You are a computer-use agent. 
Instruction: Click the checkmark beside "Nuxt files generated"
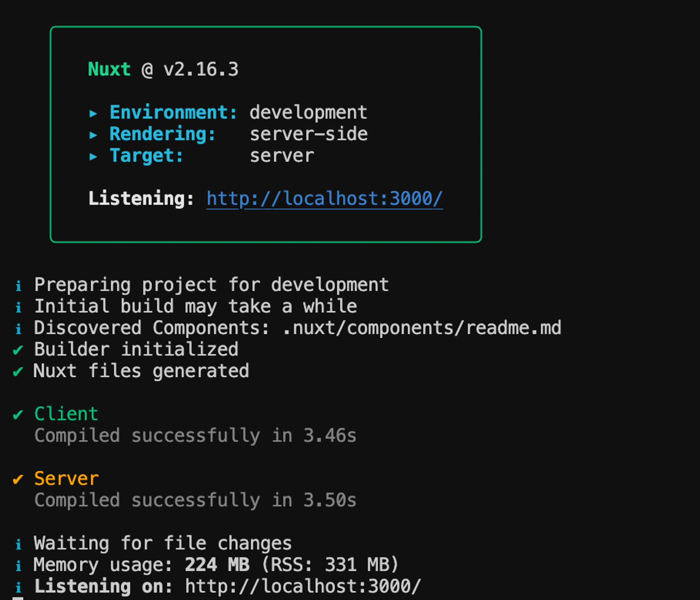pos(17,371)
